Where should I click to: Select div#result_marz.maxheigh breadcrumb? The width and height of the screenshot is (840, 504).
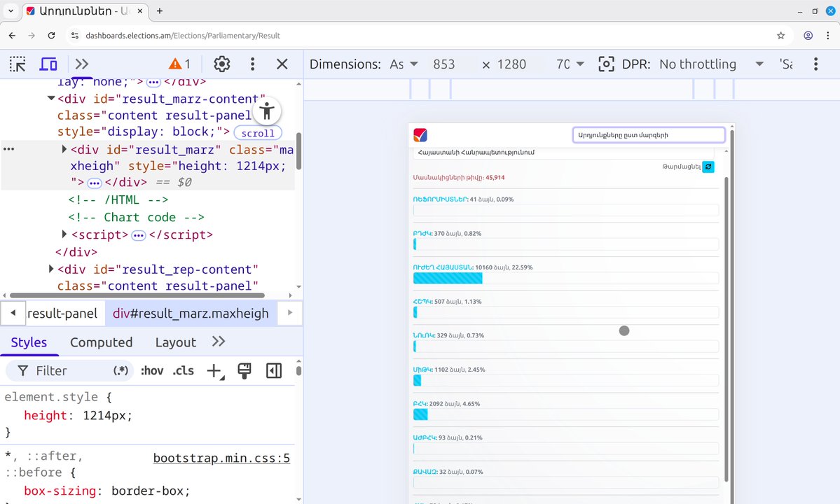(191, 314)
